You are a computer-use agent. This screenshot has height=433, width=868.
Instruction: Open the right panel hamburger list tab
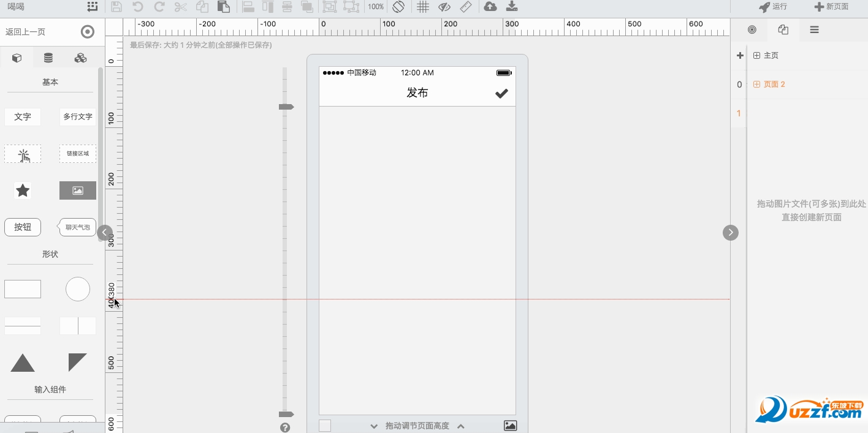pyautogui.click(x=814, y=29)
